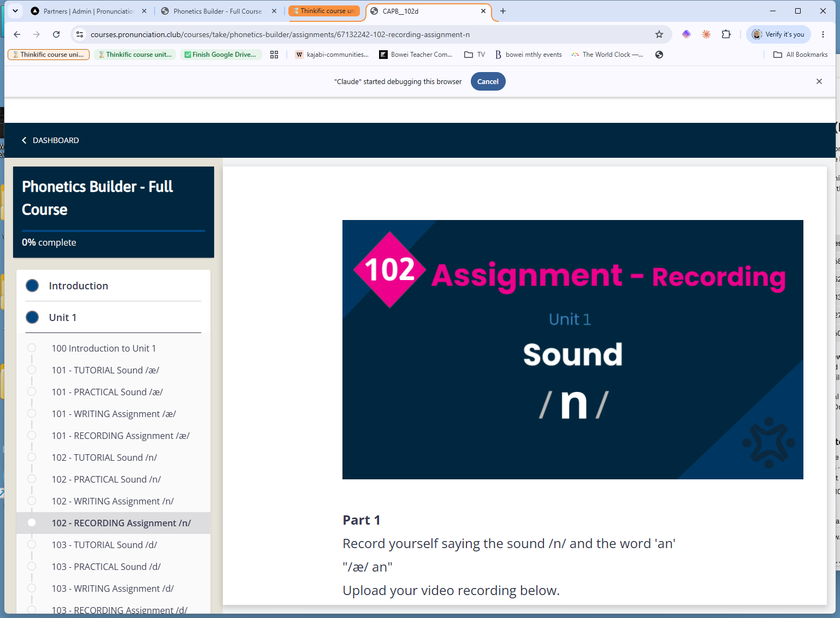840x618 pixels.
Task: Click the purple diamond extension icon
Action: tap(687, 34)
